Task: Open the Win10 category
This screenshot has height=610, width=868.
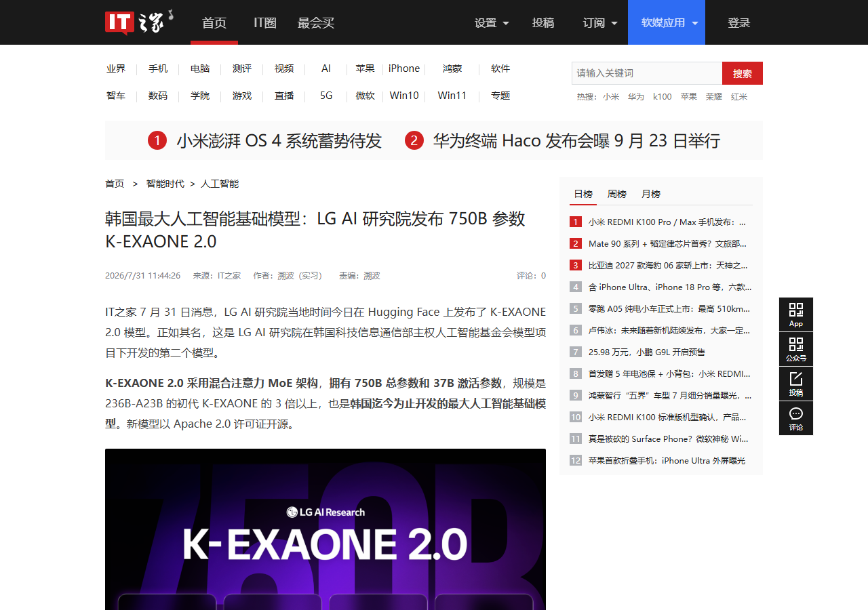Action: click(404, 96)
